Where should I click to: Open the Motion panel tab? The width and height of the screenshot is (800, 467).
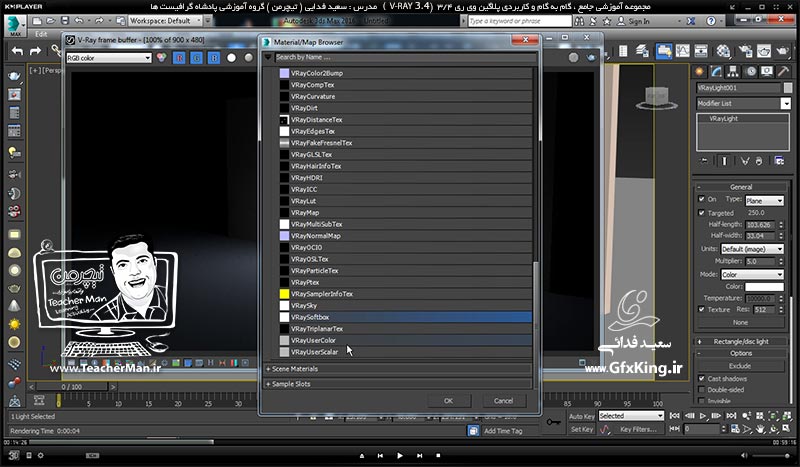[751, 71]
